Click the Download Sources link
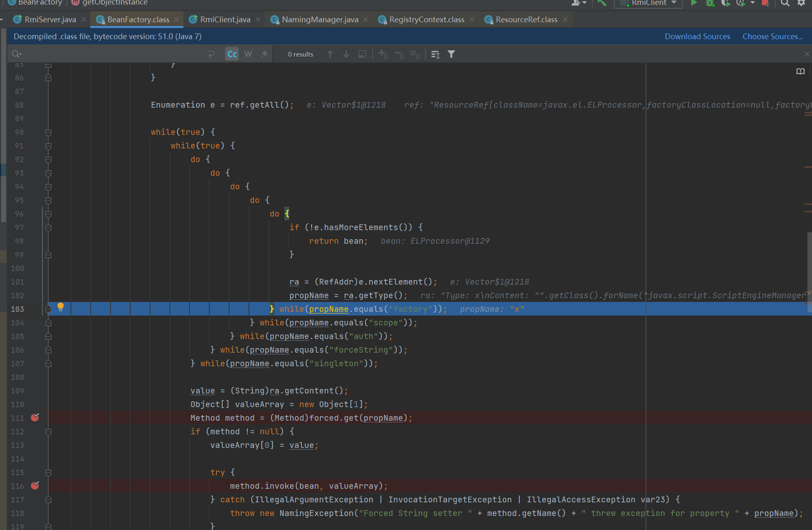 click(x=697, y=36)
